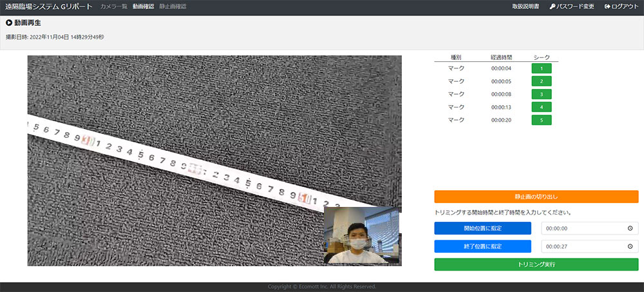
Task: Focus the start time field 00:00:00
Action: tap(590, 228)
